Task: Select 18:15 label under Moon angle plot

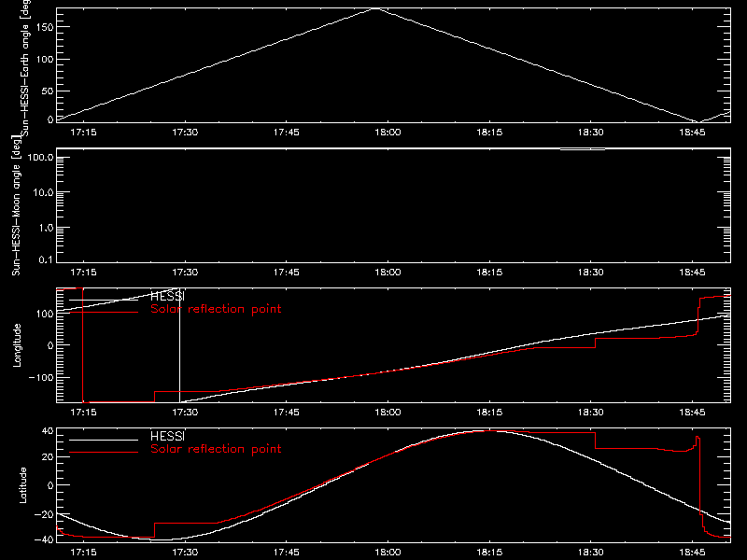Action: 489,273
